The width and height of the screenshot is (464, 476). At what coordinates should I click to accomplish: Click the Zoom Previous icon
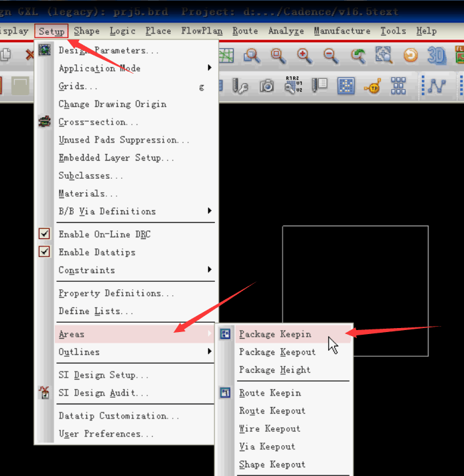pos(358,56)
